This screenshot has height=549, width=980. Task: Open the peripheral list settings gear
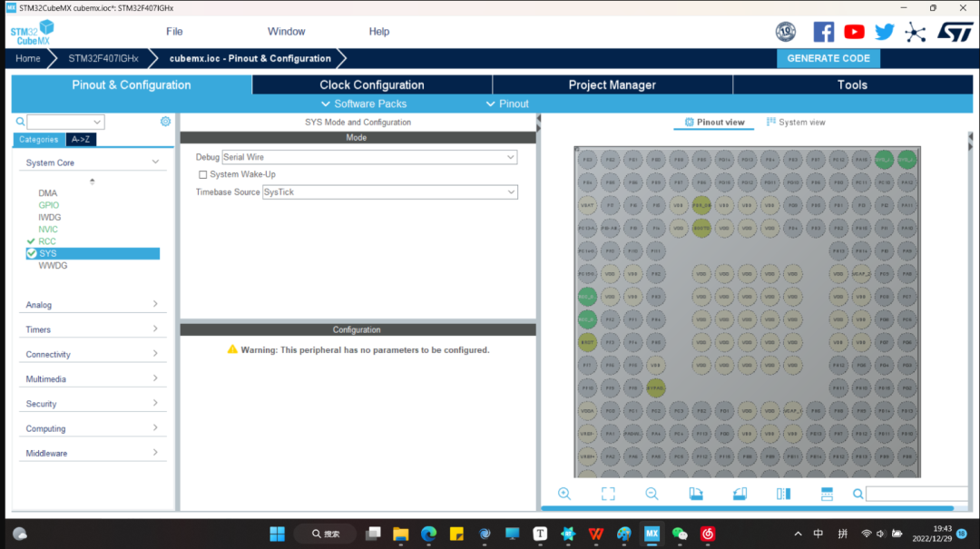pos(165,122)
